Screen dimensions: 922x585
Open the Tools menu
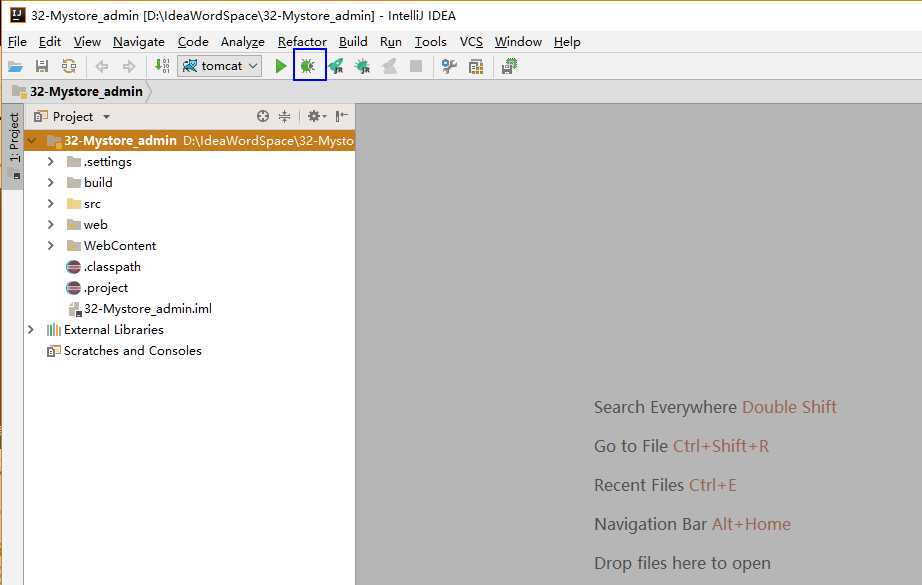pos(430,42)
